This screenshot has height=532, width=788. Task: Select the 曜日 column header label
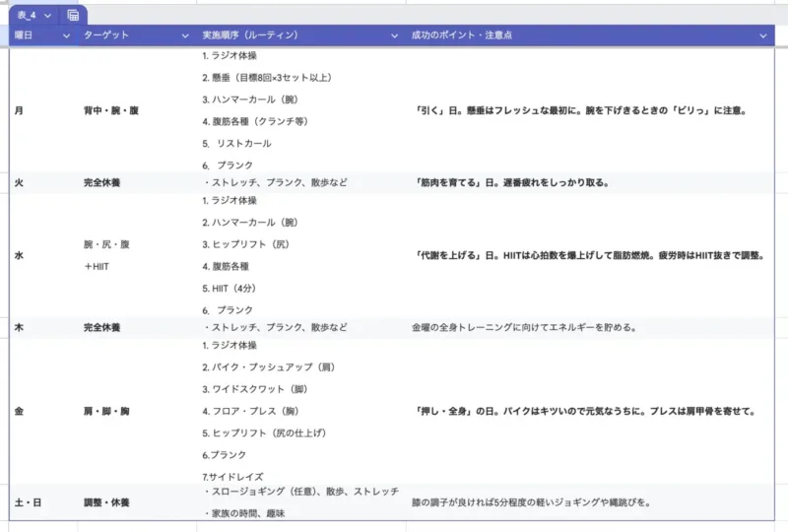(24, 35)
